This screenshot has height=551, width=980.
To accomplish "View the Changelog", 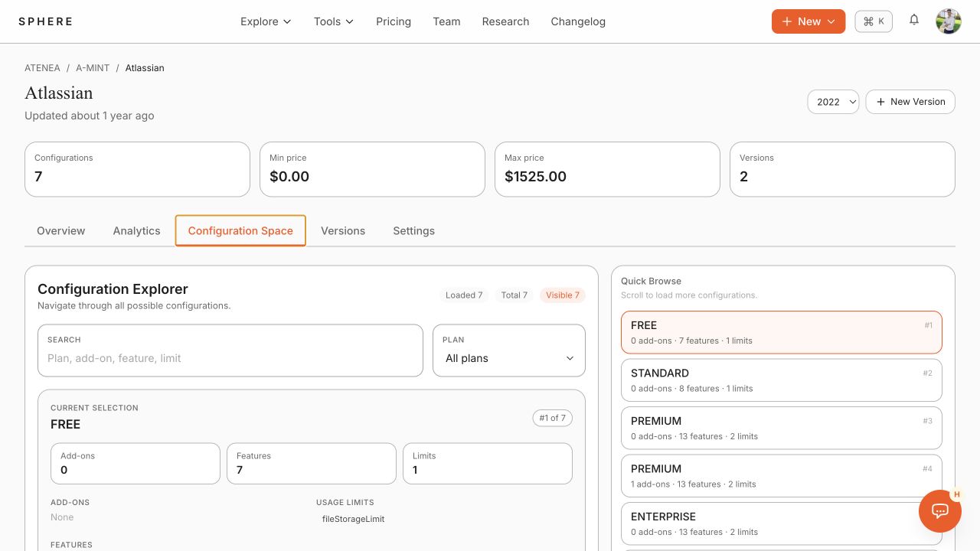I will point(578,21).
